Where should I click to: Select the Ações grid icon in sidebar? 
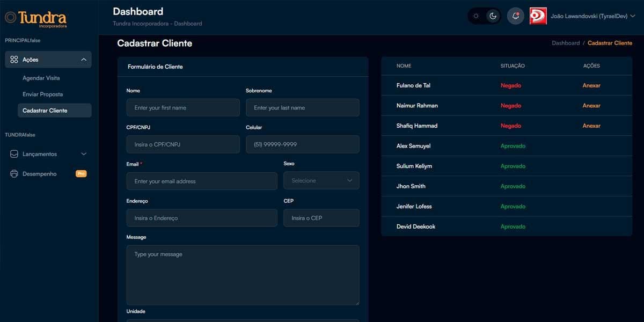[13, 59]
